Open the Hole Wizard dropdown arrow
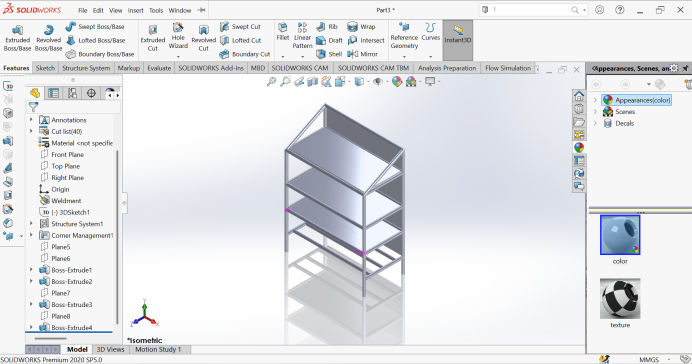This screenshot has width=692, height=364. tap(178, 56)
